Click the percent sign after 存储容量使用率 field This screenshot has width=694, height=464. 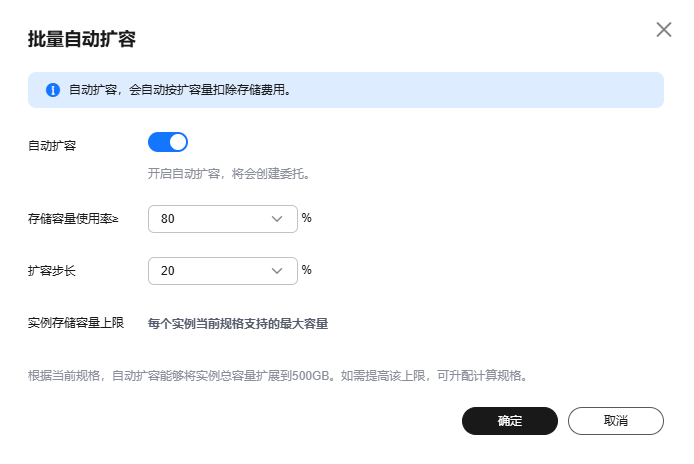[307, 218]
